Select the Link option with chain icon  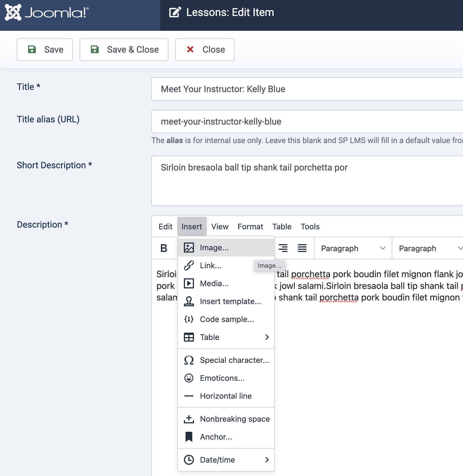[211, 265]
